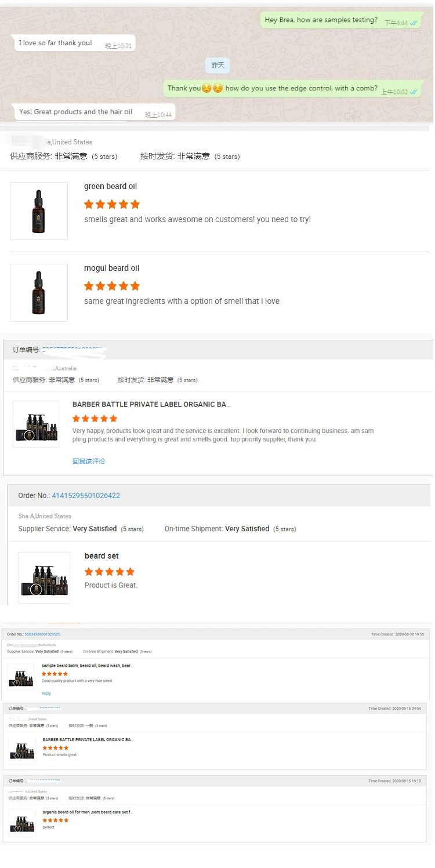Click read-receipt checkmarks on the 'Hey Brea' message
The image size is (435, 868).
pos(414,23)
